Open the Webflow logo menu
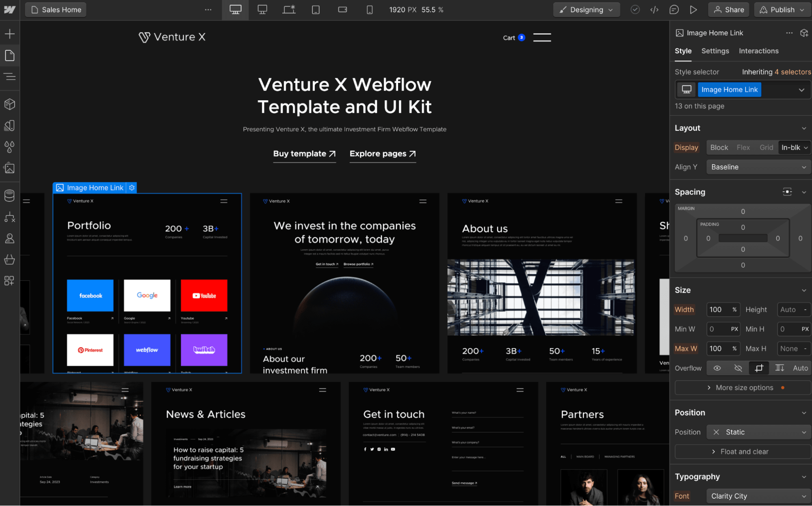 click(10, 10)
